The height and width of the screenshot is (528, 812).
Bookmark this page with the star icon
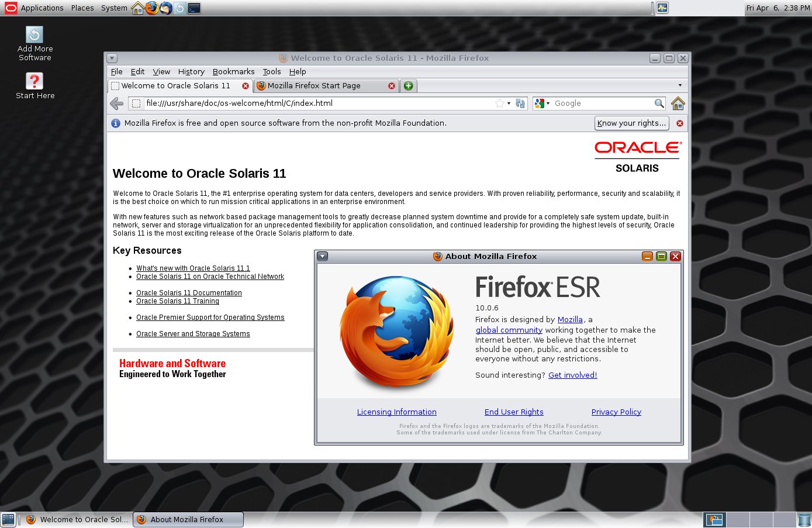pyautogui.click(x=500, y=103)
